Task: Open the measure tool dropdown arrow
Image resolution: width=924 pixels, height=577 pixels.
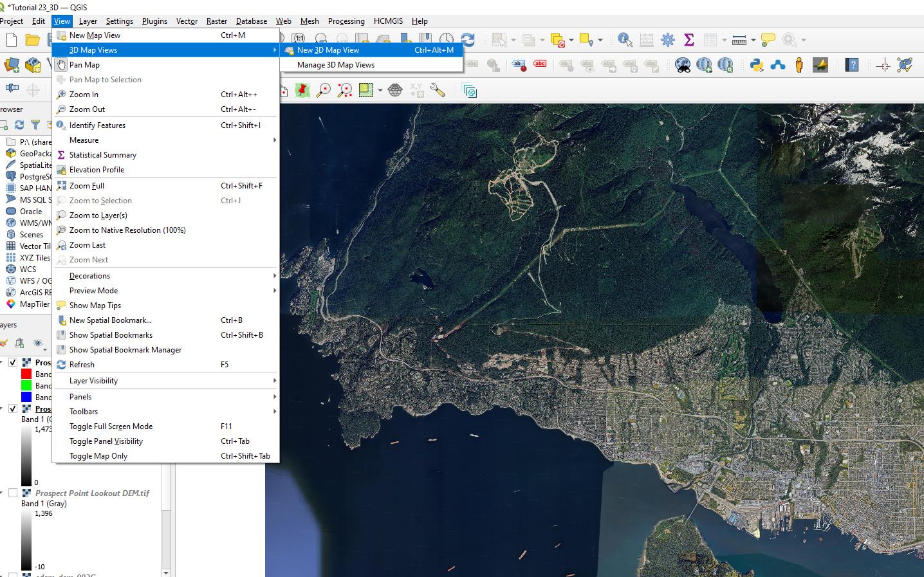Action: click(753, 40)
